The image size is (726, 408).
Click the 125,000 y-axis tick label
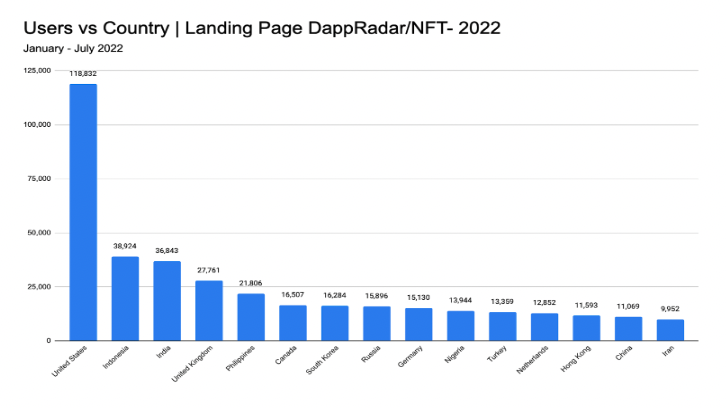click(x=37, y=70)
